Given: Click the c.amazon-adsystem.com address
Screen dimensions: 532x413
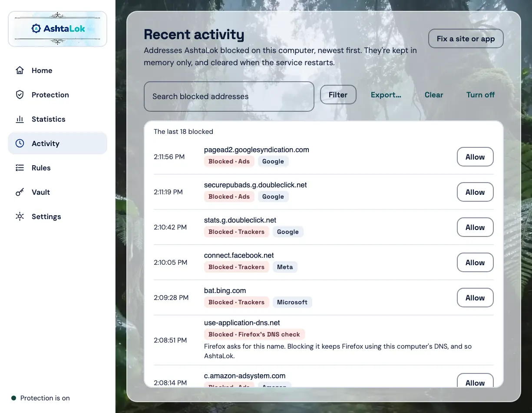Looking at the screenshot, I should pyautogui.click(x=245, y=376).
